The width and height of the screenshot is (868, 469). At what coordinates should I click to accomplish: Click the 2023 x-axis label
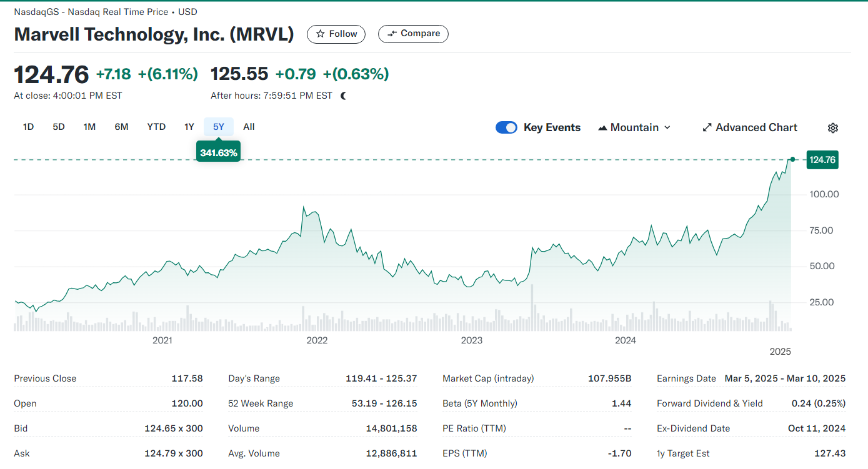pos(472,340)
